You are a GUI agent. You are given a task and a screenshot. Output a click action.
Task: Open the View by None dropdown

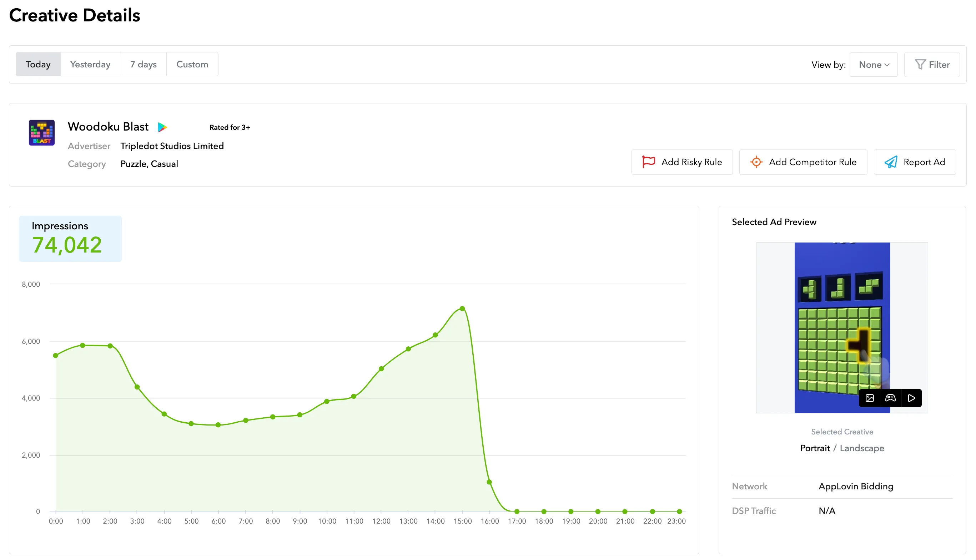pos(873,65)
